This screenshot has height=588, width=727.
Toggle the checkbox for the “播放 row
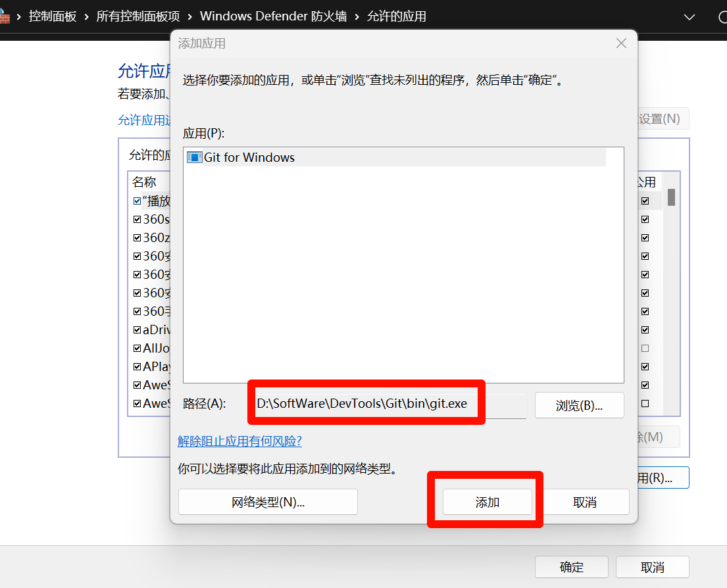(137, 201)
